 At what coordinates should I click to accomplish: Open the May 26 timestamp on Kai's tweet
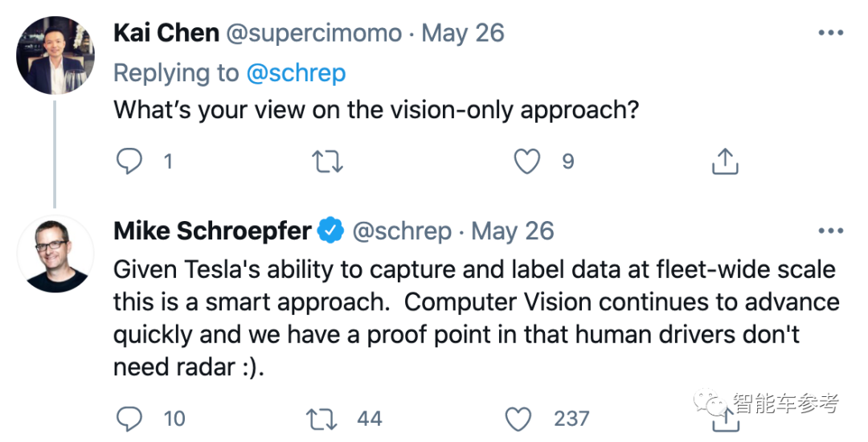click(463, 33)
